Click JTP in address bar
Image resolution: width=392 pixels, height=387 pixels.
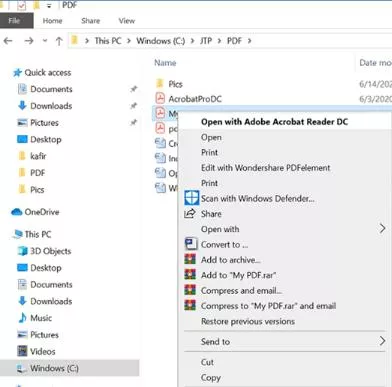coord(206,41)
